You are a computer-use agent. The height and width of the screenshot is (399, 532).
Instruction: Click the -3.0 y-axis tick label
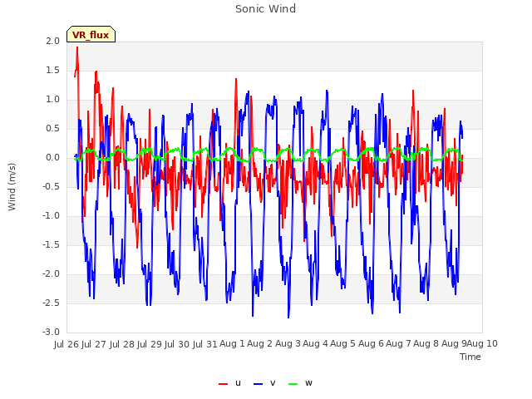51,332
